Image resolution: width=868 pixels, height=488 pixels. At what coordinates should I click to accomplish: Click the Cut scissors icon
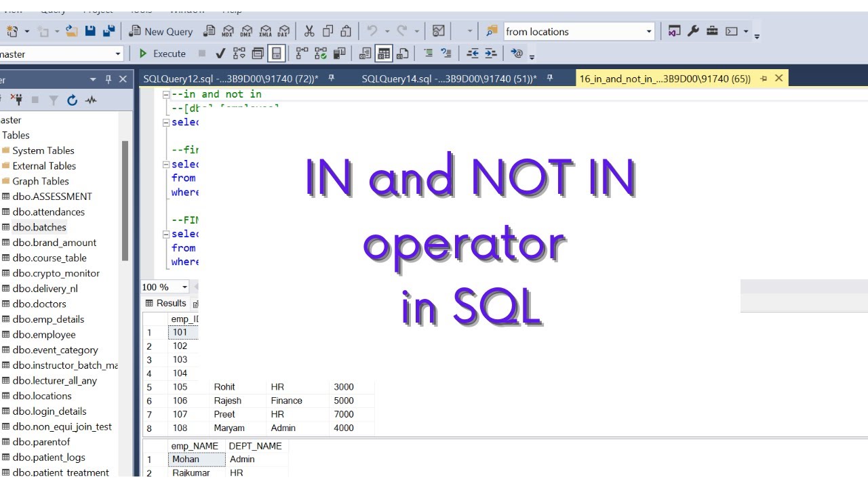coord(309,31)
